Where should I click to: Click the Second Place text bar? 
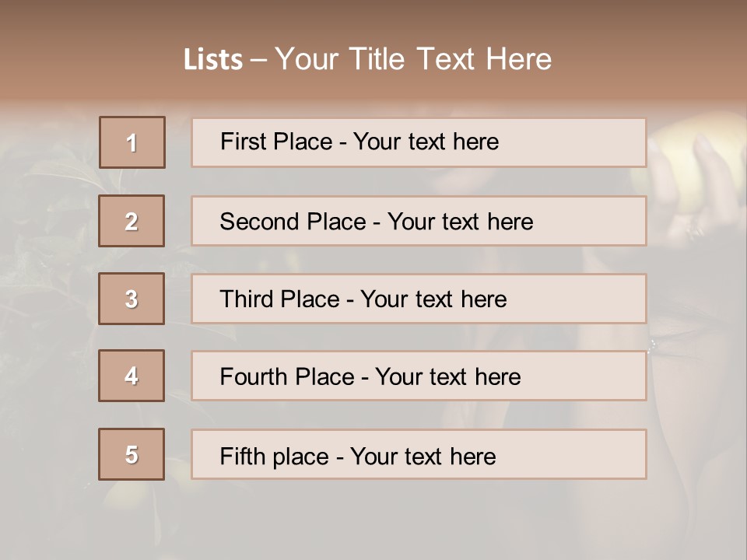pos(419,221)
